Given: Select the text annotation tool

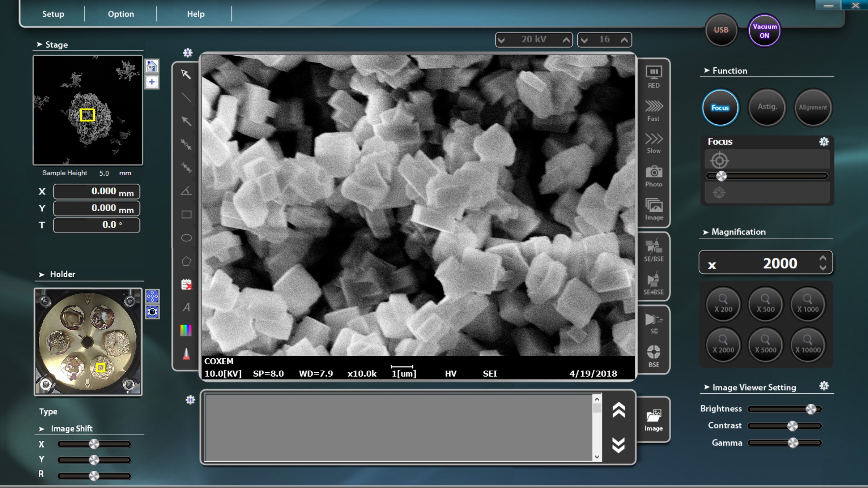Looking at the screenshot, I should (x=186, y=307).
